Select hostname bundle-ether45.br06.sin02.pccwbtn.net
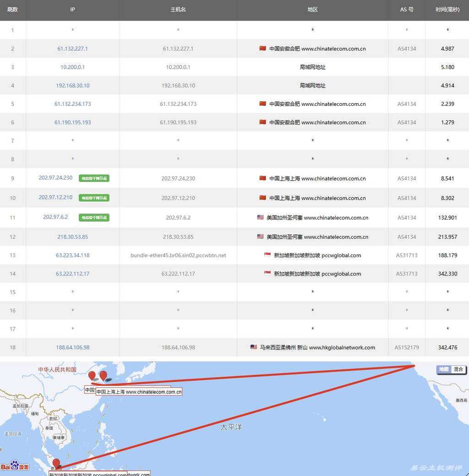The width and height of the screenshot is (469, 476). pyautogui.click(x=178, y=255)
